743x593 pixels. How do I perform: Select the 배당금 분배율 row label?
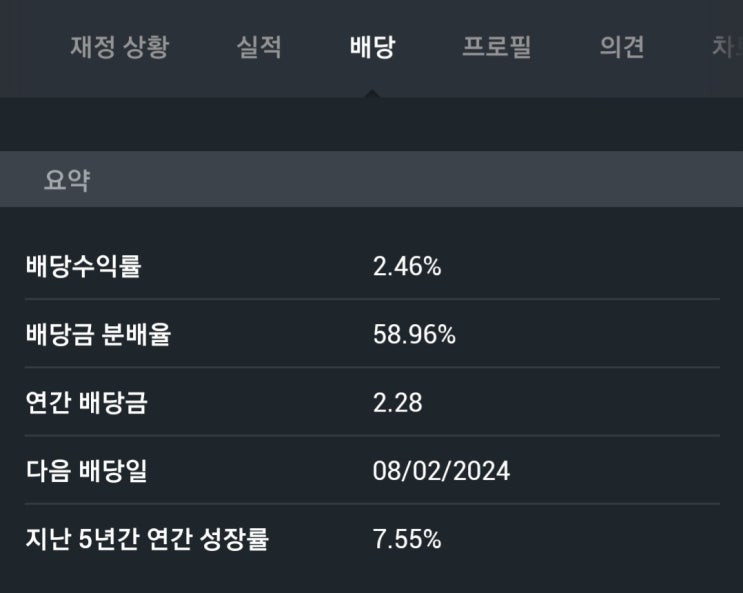(x=98, y=334)
